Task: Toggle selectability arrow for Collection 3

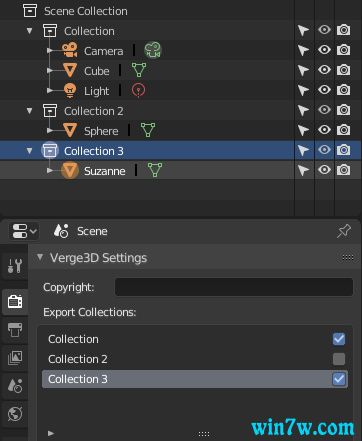Action: point(303,150)
